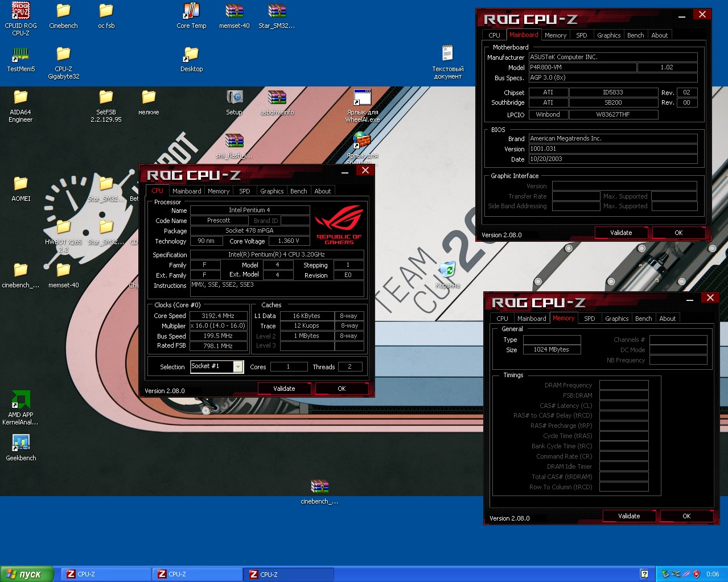Screen dimensions: 728x582
Task: Expand the Socket #1 selection dropdown
Action: 238,367
